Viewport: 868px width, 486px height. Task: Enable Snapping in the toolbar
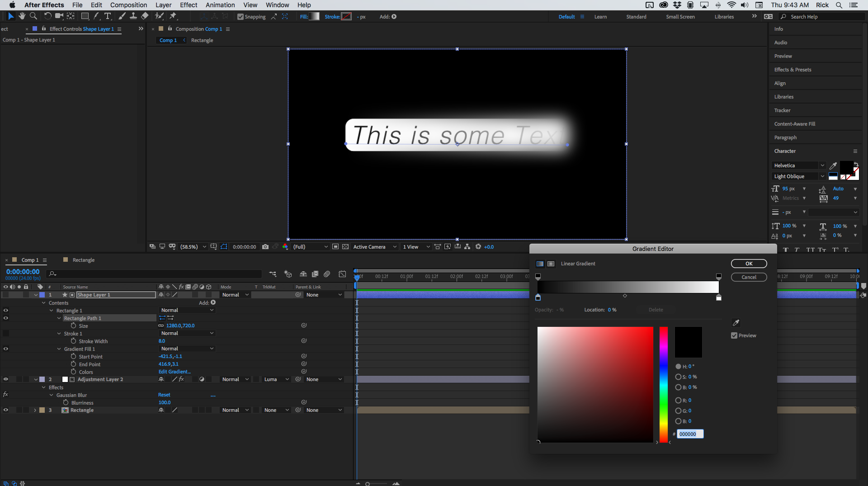pyautogui.click(x=241, y=17)
